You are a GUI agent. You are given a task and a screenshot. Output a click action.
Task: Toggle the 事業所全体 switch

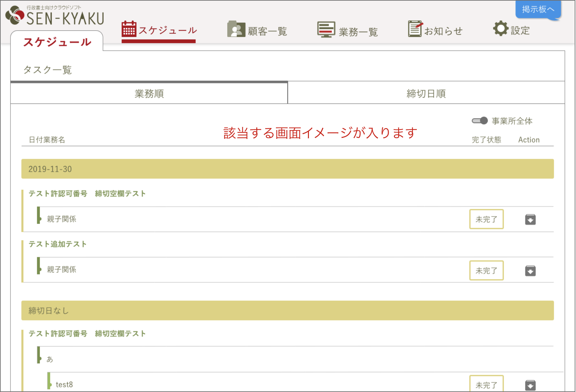[x=480, y=121]
